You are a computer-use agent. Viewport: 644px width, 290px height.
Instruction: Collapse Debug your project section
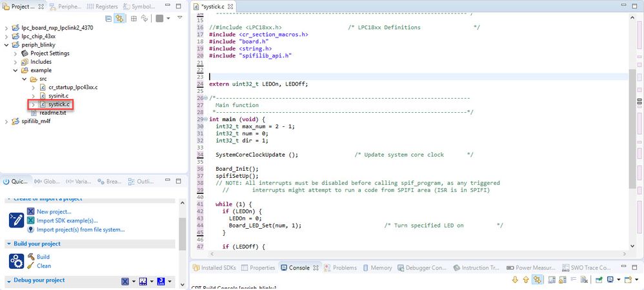pos(8,280)
